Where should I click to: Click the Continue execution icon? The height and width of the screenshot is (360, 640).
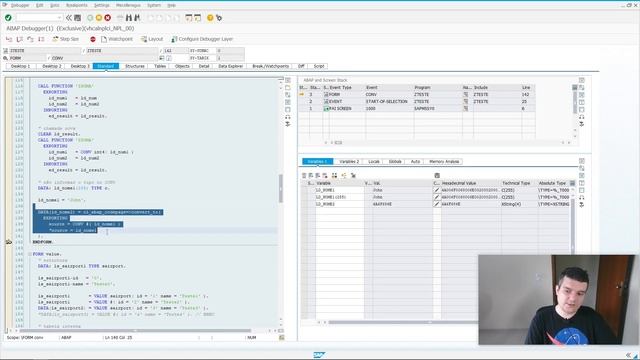[41, 39]
